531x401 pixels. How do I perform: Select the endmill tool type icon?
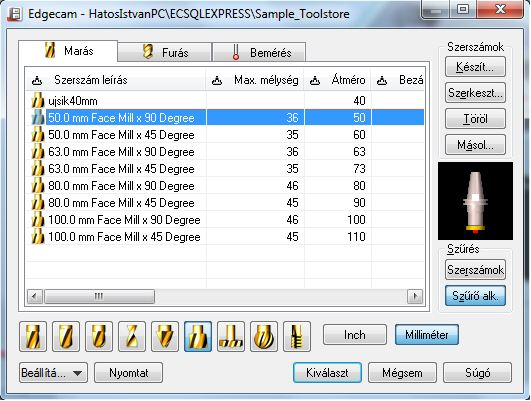tap(33, 336)
